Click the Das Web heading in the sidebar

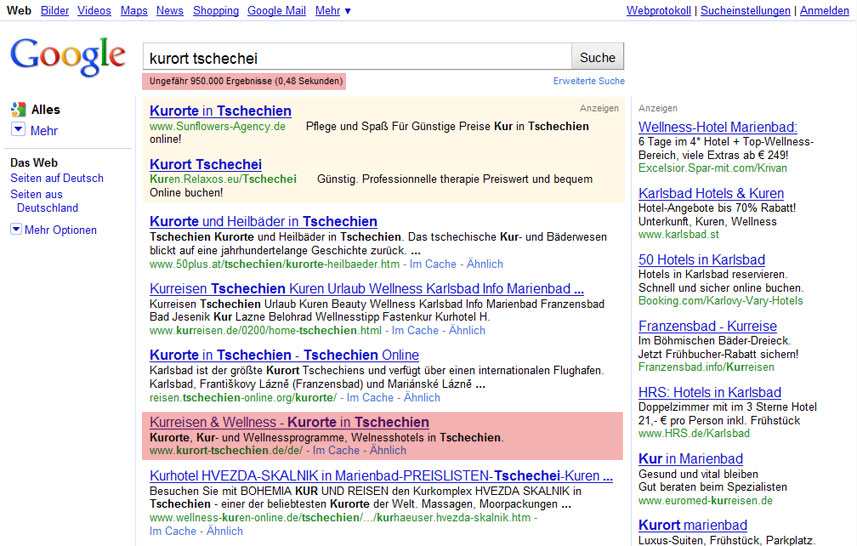(x=34, y=163)
